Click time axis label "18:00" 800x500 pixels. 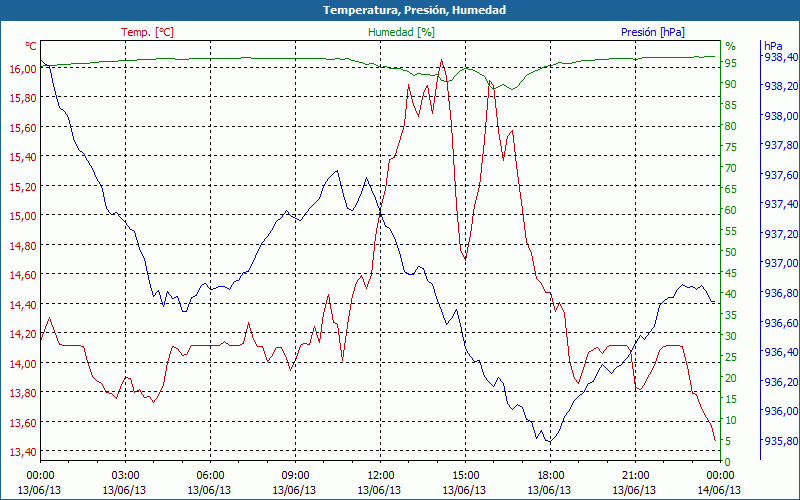(x=550, y=476)
